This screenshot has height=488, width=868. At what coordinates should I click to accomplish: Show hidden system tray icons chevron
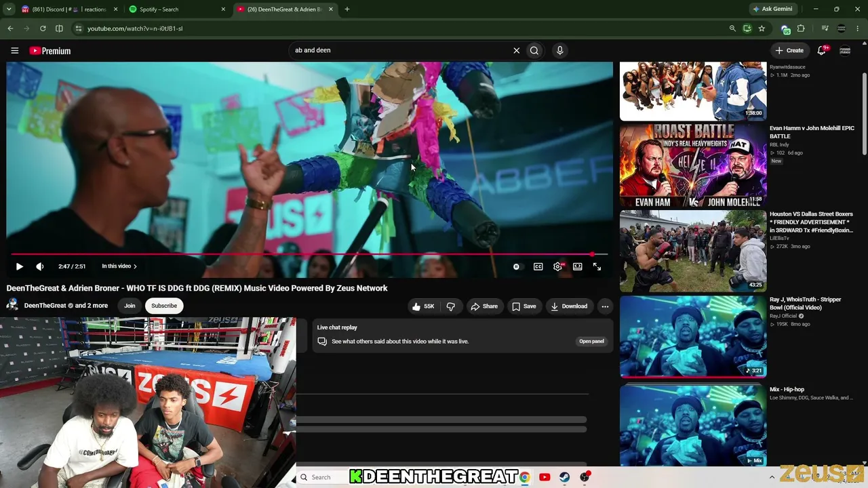tap(772, 477)
